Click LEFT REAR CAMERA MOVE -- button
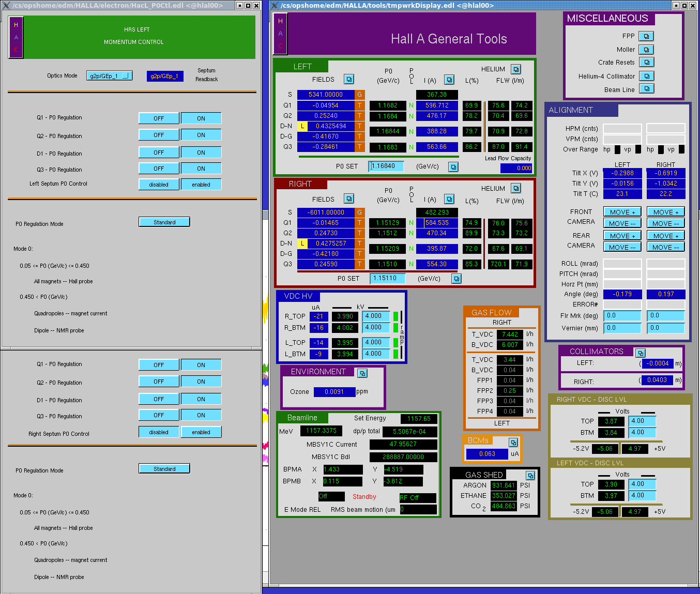Viewport: 700px width, 594px height. 622,247
